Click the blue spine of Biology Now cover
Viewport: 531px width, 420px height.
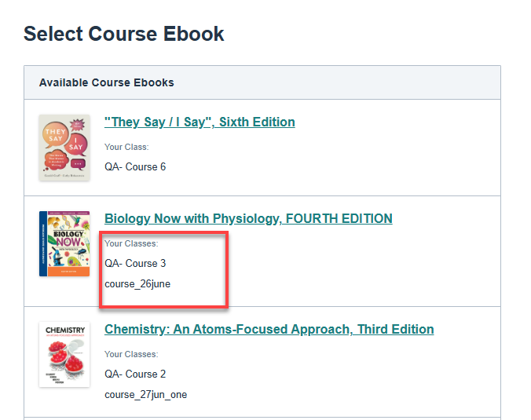pyautogui.click(x=42, y=243)
